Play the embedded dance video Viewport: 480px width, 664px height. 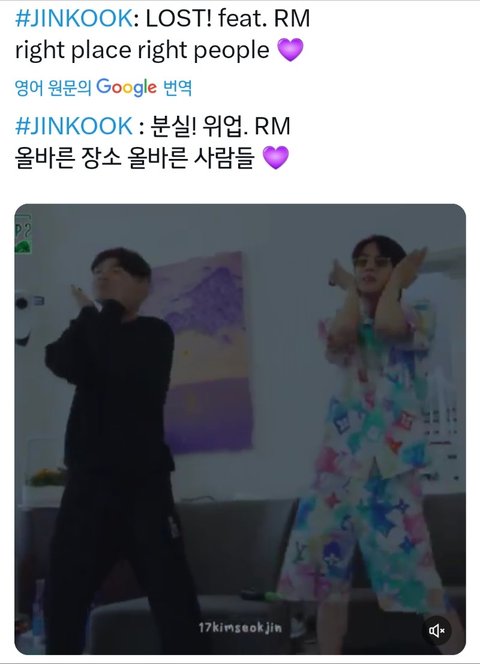(x=240, y=429)
